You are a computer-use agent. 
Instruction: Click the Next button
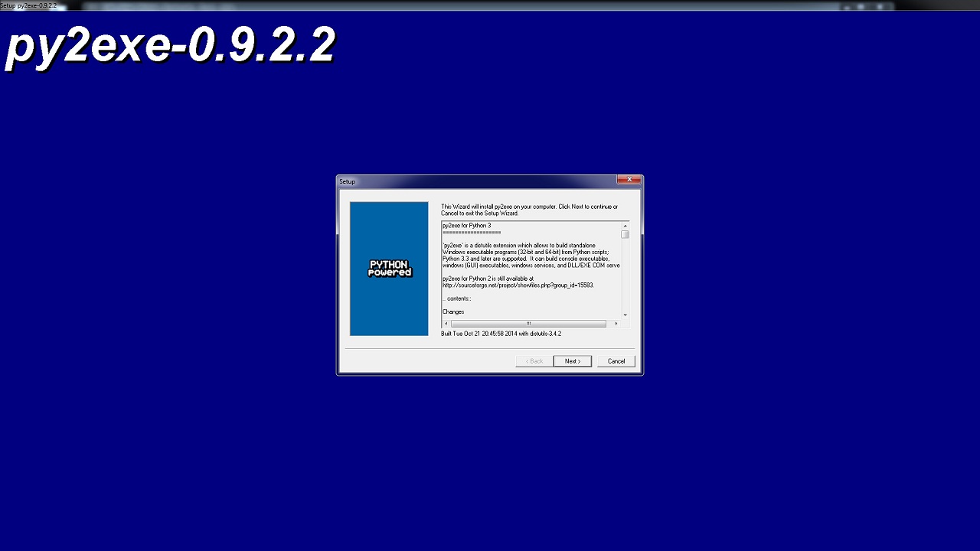(572, 361)
